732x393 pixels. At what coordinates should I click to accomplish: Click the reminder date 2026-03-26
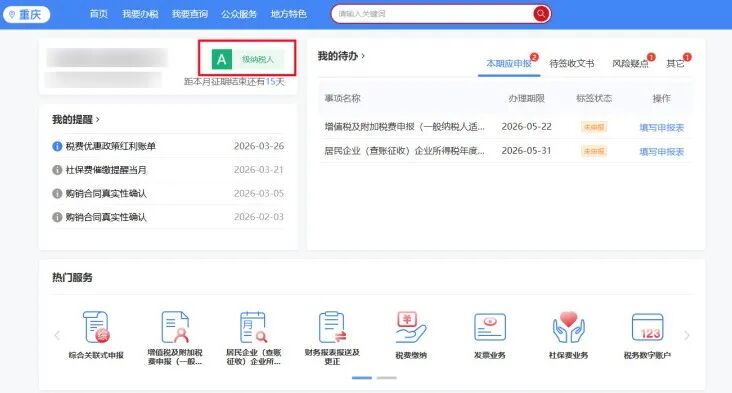[x=259, y=146]
